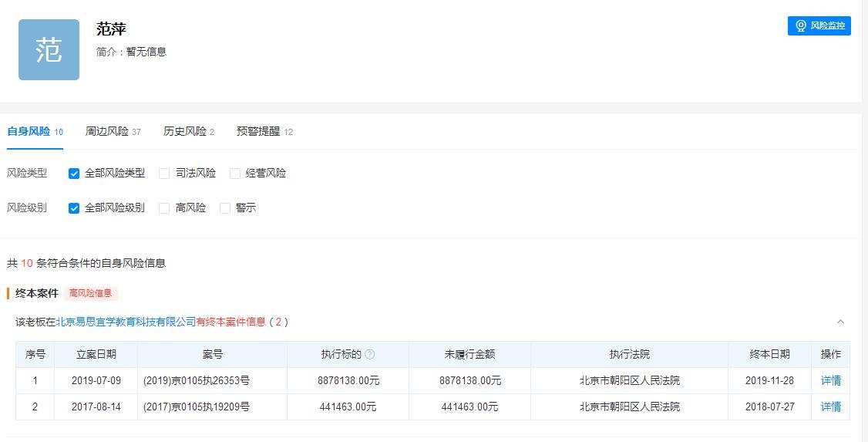The height and width of the screenshot is (442, 868).
Task: Check the 警示 checkbox
Action: click(x=225, y=208)
